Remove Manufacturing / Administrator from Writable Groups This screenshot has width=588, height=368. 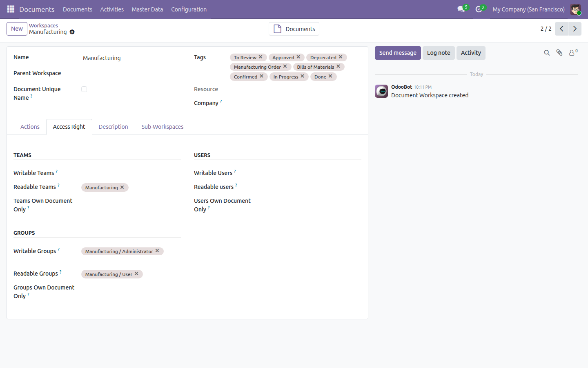[157, 251]
